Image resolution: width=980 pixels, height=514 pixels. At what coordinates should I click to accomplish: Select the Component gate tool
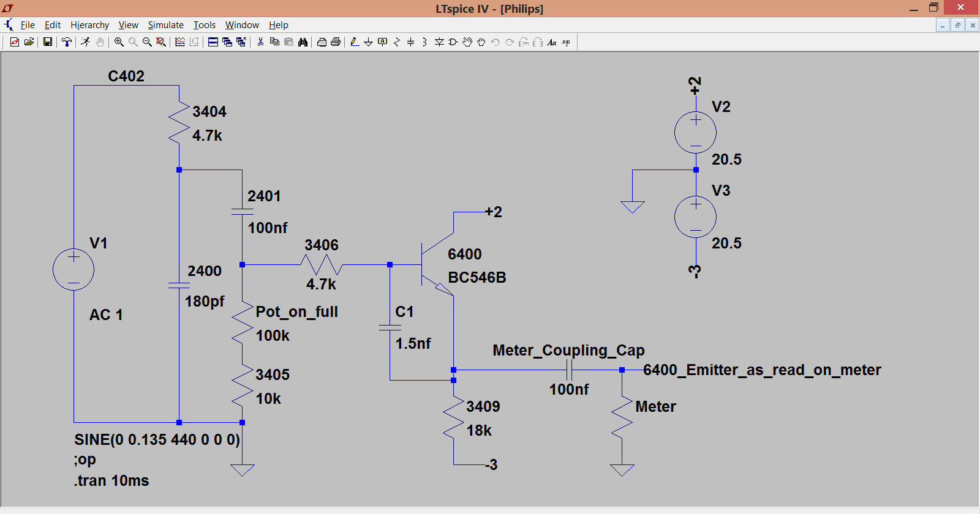[x=453, y=42]
